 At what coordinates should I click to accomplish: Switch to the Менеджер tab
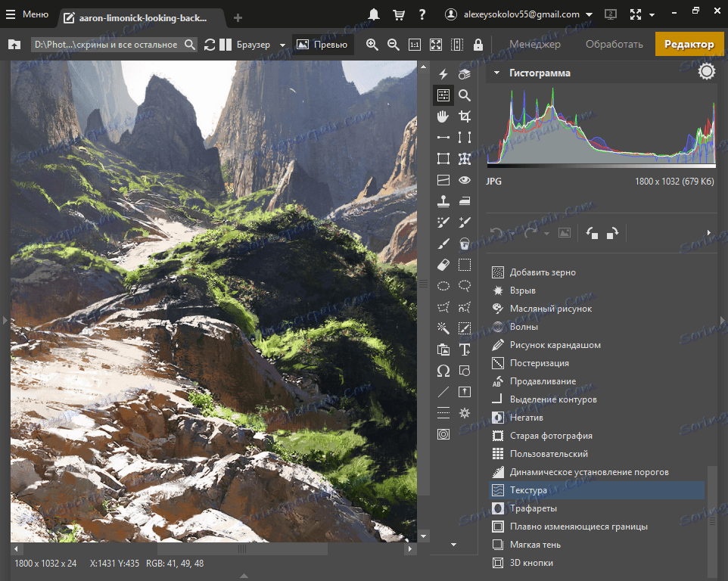[x=534, y=44]
